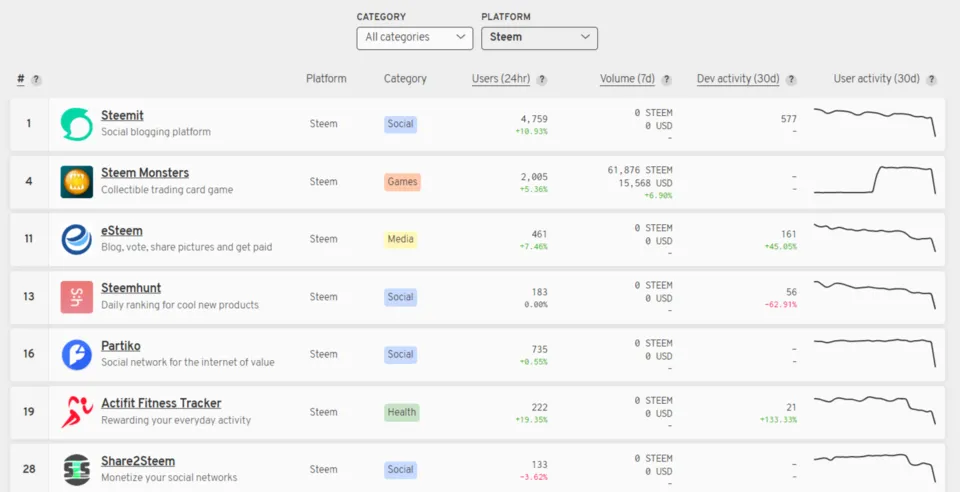Image resolution: width=960 pixels, height=492 pixels.
Task: Click the Steemit app logo icon
Action: 77,124
